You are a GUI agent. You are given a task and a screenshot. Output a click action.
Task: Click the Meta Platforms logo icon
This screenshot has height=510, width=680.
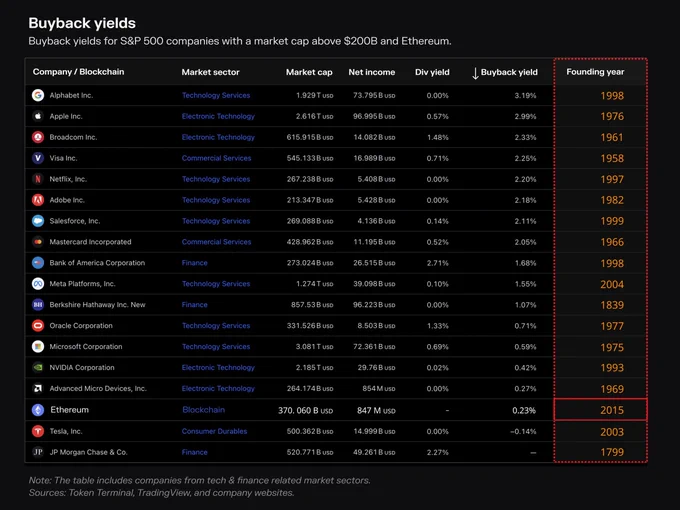click(x=38, y=284)
